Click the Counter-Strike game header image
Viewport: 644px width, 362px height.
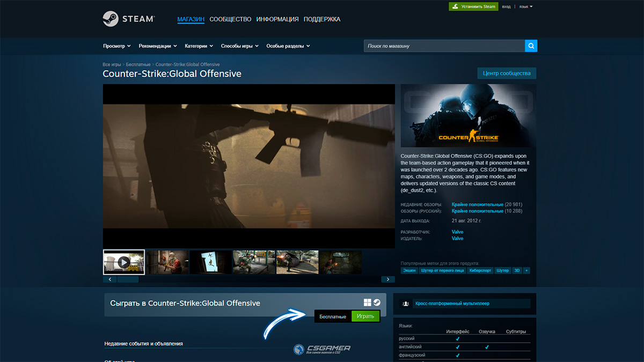pyautogui.click(x=469, y=116)
